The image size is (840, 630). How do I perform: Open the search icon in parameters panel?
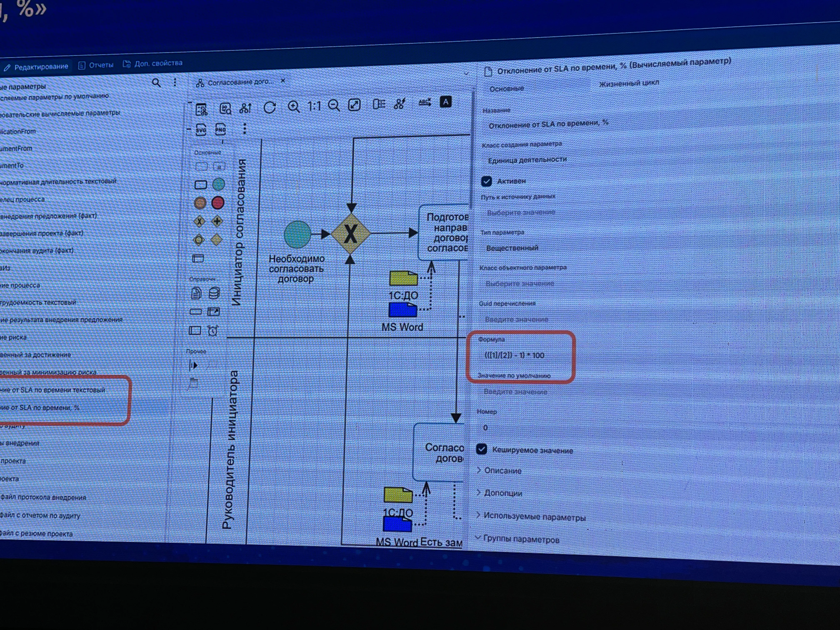156,83
